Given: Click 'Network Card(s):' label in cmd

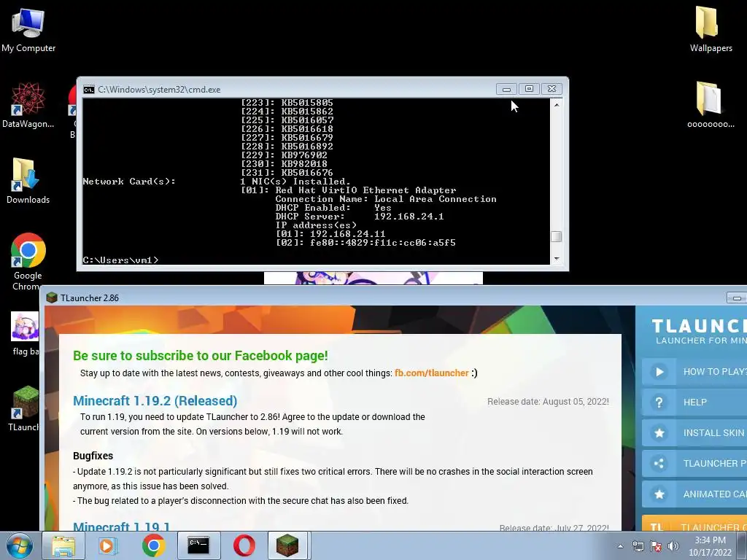Looking at the screenshot, I should click(x=129, y=182).
